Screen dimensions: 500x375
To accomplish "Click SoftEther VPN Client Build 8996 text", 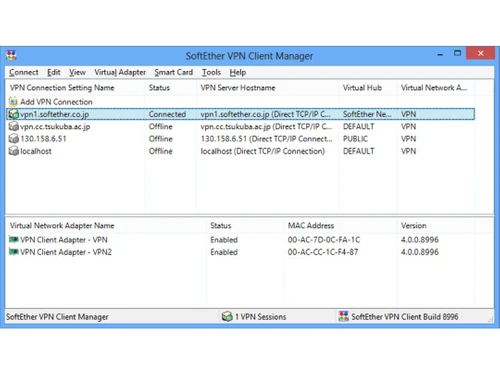I will 405,317.
